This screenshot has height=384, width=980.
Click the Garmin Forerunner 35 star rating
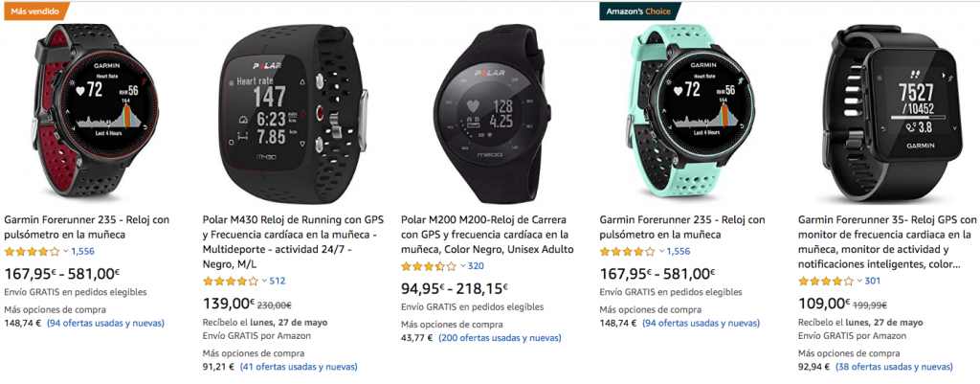pos(825,282)
